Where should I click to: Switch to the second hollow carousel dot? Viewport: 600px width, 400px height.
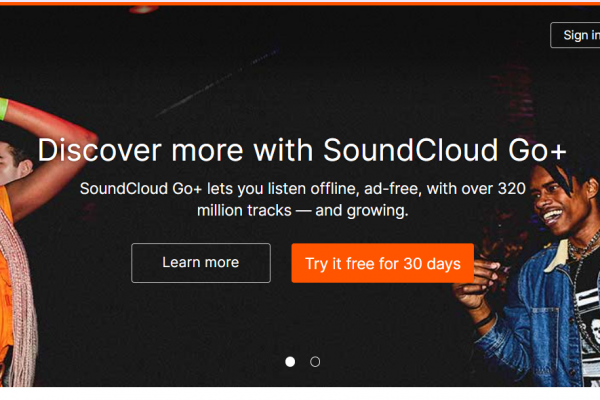pyautogui.click(x=315, y=362)
